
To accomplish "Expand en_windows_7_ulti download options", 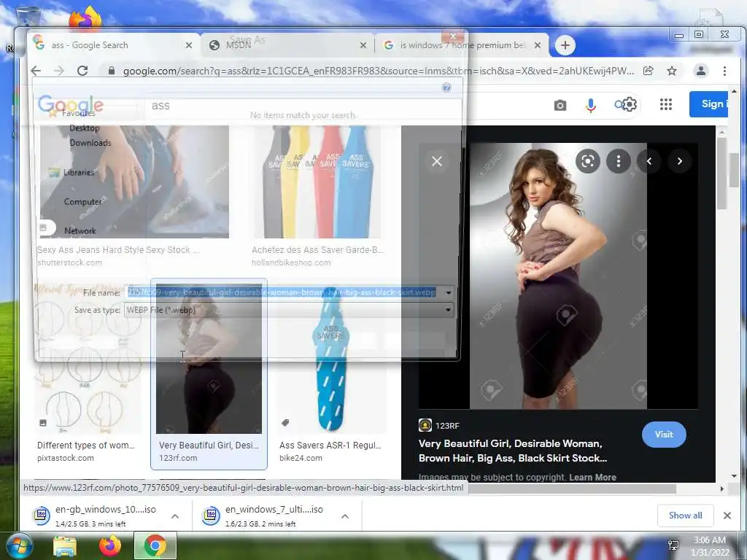I will (345, 516).
